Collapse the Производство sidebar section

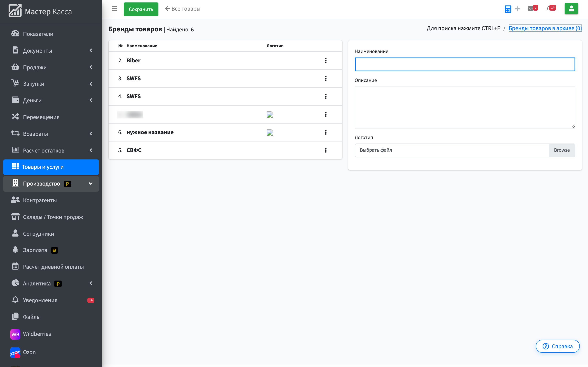[x=51, y=184]
